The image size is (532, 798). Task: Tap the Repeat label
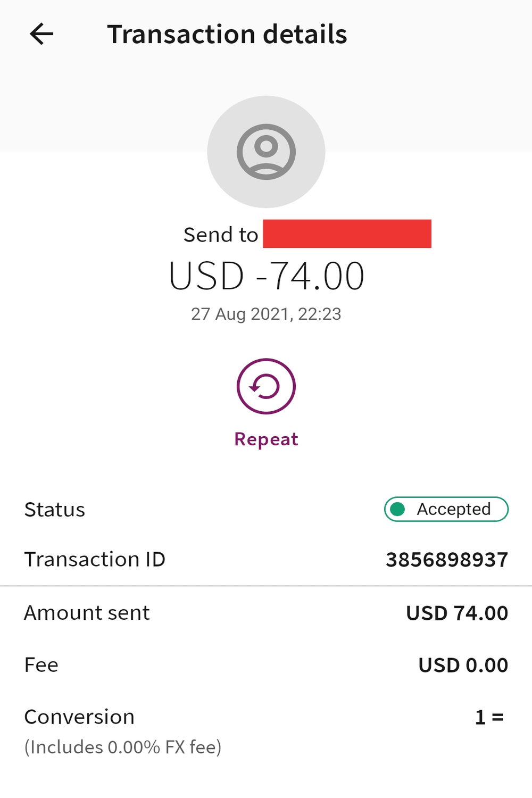point(266,439)
